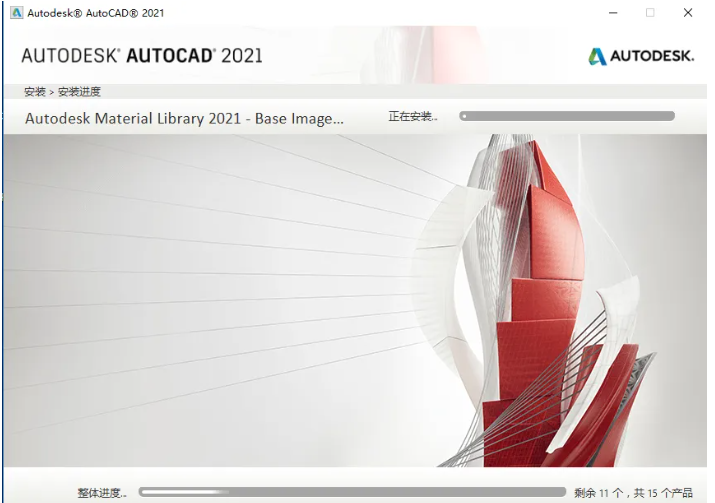The image size is (715, 503).
Task: Minimize the AutoCAD 2021 installer window
Action: (x=613, y=13)
